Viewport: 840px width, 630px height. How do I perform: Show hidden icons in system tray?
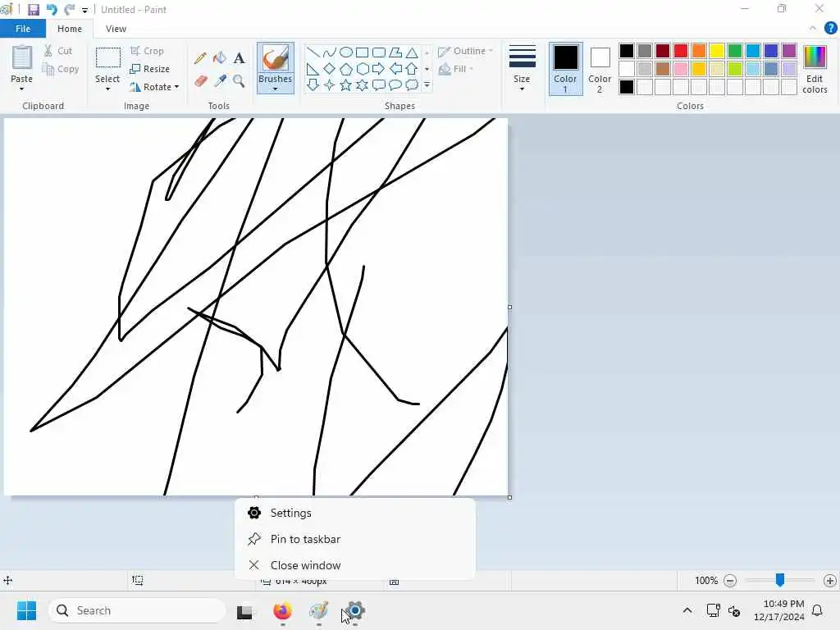687,610
